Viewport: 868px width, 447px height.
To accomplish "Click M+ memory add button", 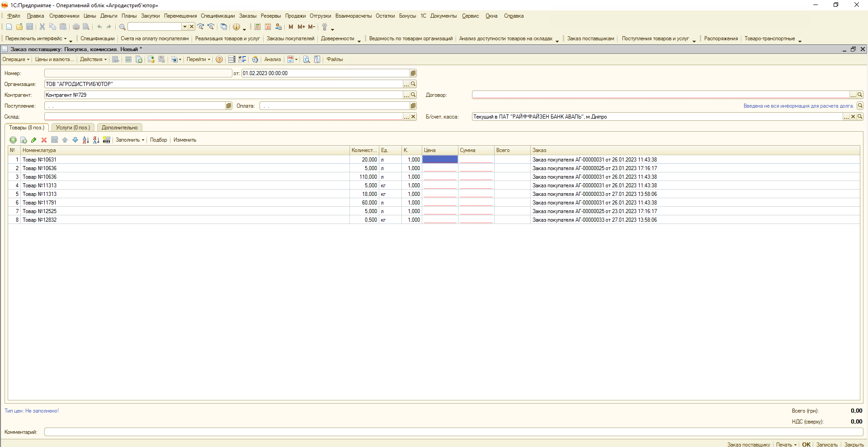I will pyautogui.click(x=301, y=27).
